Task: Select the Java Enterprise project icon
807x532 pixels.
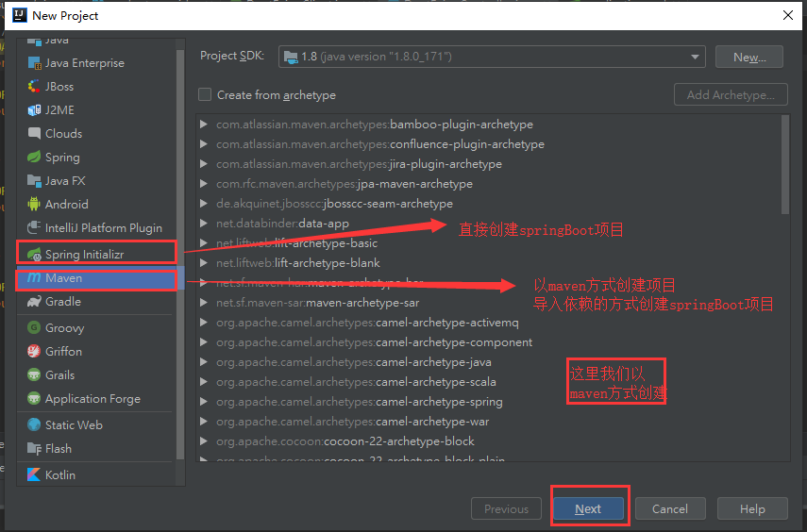Action: click(x=34, y=63)
